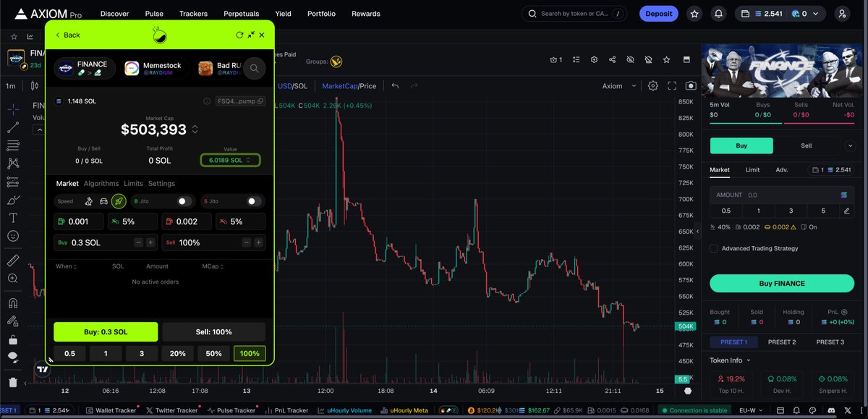Open the 1m timeframe selector
The width and height of the screenshot is (868, 419).
[11, 86]
